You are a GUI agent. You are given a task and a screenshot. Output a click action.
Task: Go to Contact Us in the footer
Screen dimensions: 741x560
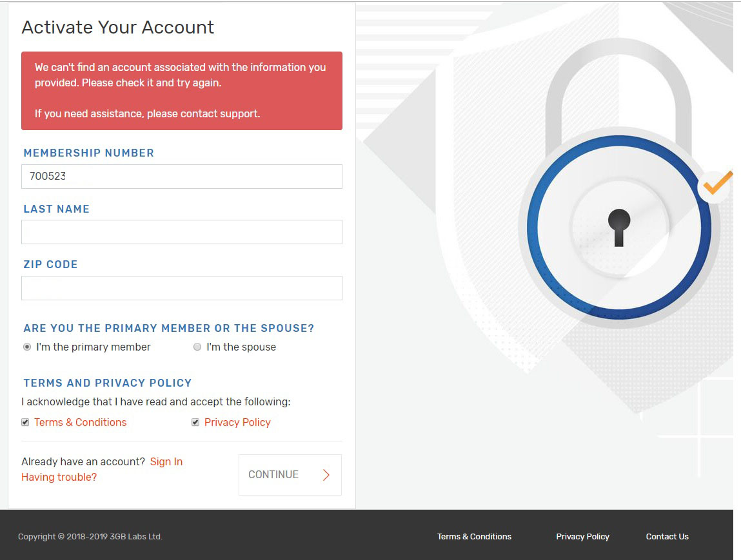(667, 536)
